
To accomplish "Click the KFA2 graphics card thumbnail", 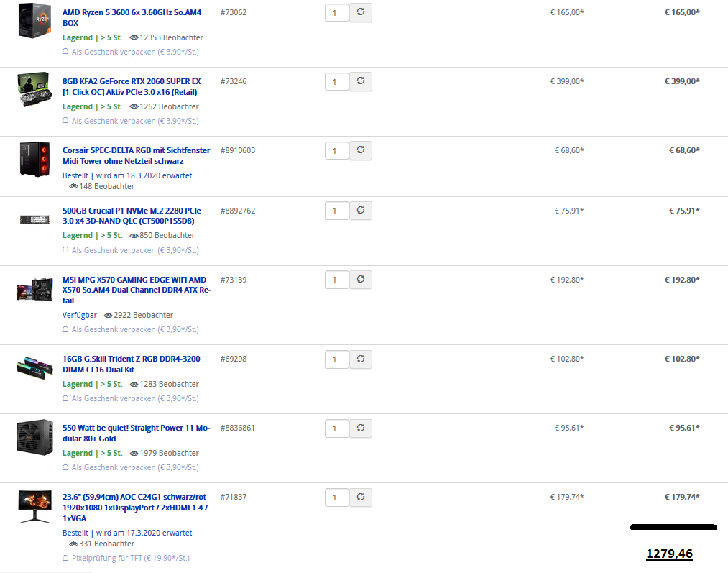I will 34,89.
